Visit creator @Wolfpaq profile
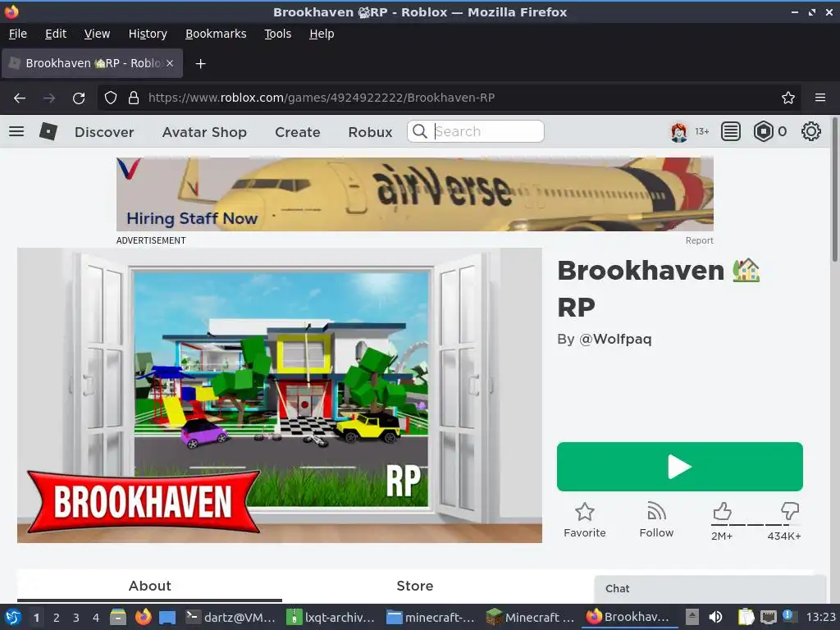 [x=615, y=339]
